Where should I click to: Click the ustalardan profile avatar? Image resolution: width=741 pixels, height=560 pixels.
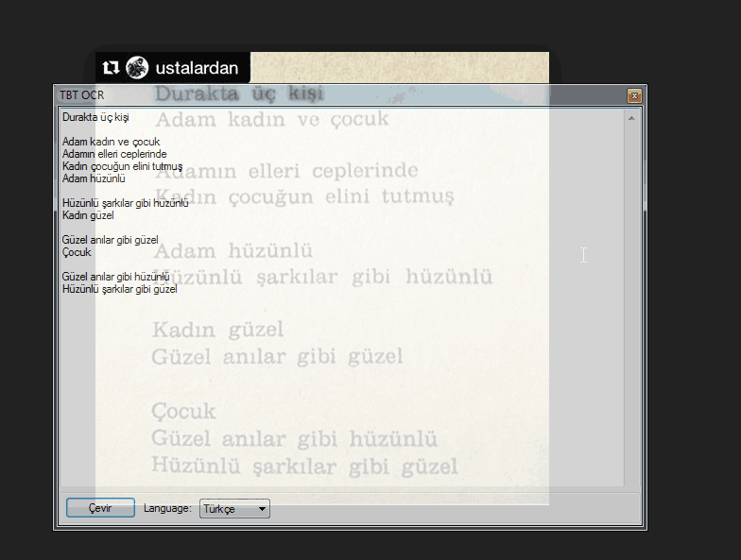tap(137, 68)
